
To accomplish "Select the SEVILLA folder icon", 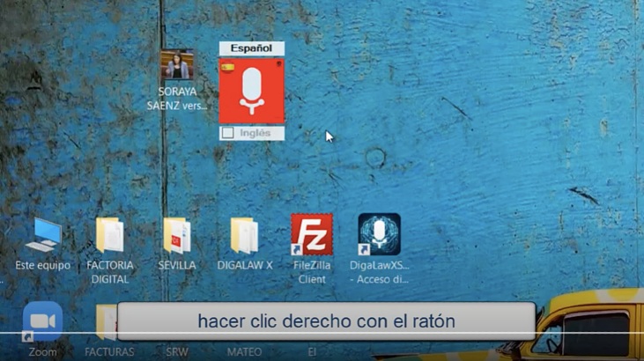I will click(176, 235).
